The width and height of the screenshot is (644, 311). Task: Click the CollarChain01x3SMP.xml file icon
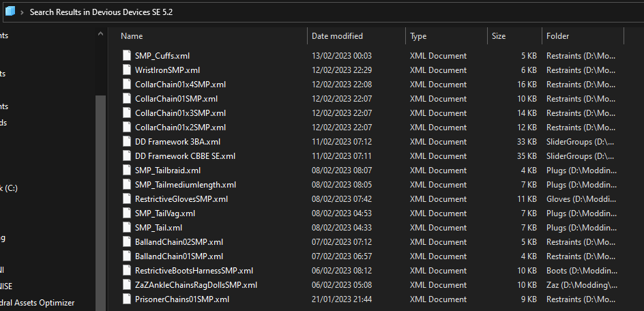click(x=128, y=113)
